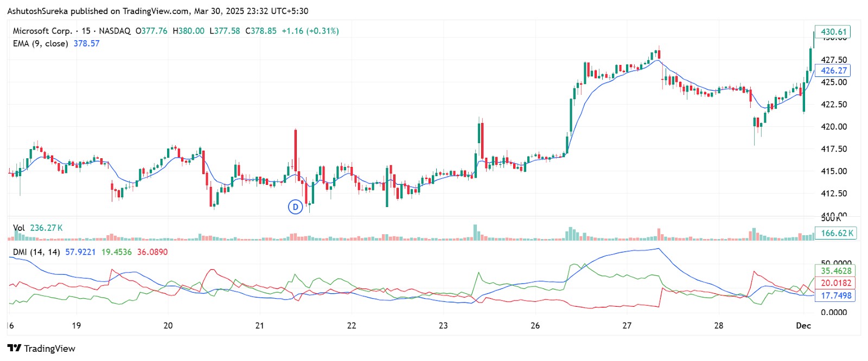Click the last price tag 430.61
Viewport: 868px width, 361px height.
(833, 32)
